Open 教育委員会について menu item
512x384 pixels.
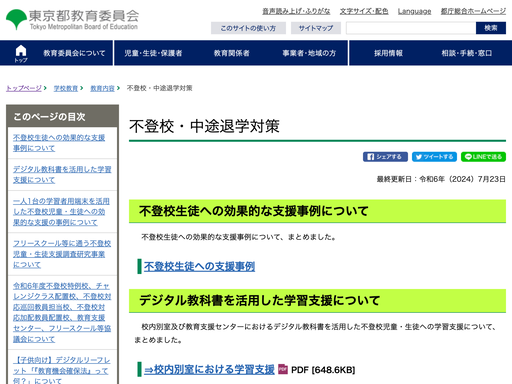[x=74, y=53]
